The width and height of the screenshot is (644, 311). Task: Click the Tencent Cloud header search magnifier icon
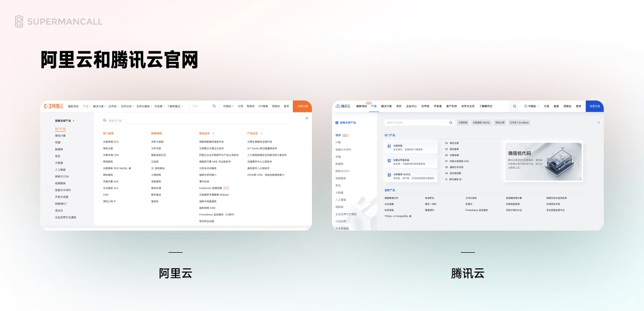pos(514,106)
